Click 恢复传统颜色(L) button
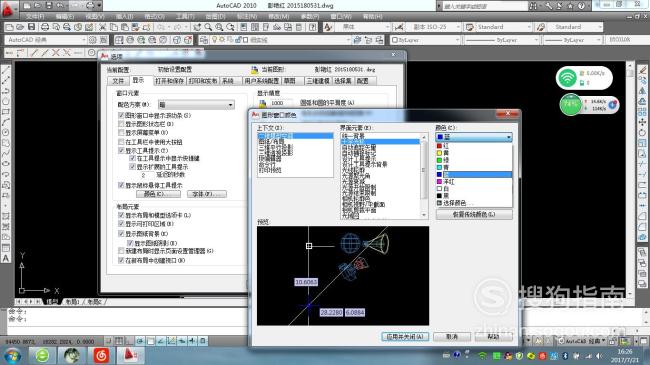 [x=474, y=214]
